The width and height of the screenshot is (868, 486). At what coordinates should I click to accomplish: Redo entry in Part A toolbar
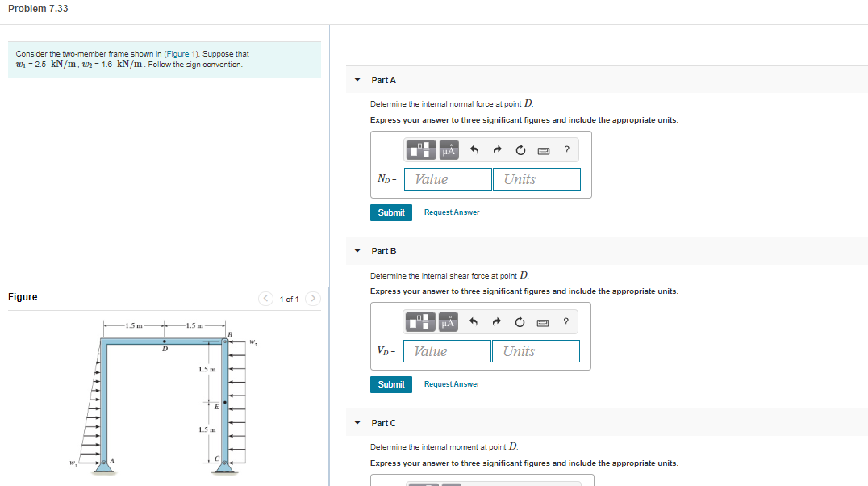[497, 149]
